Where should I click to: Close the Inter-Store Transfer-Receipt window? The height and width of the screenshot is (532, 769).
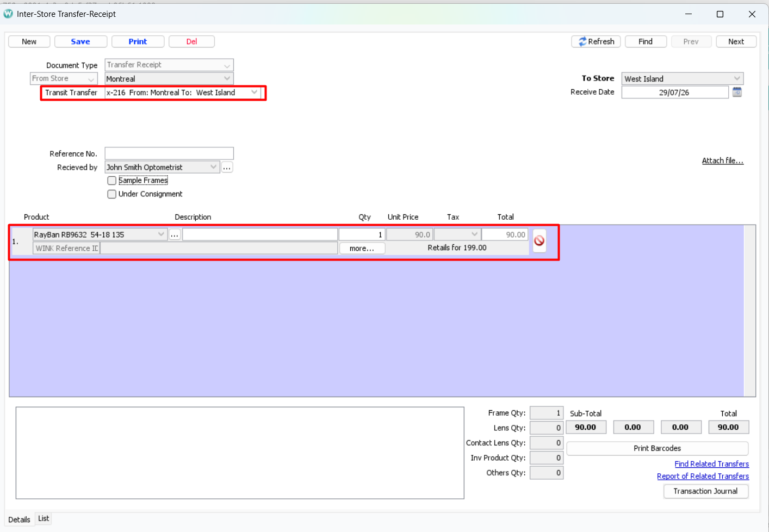pos(752,14)
